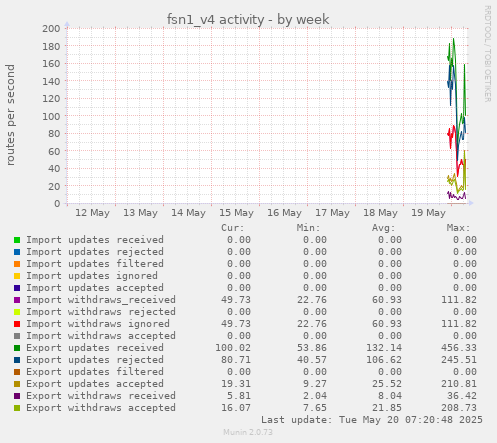Click the '19 May' x-axis label
Image resolution: width=497 pixels, height=443 pixels.
428,213
